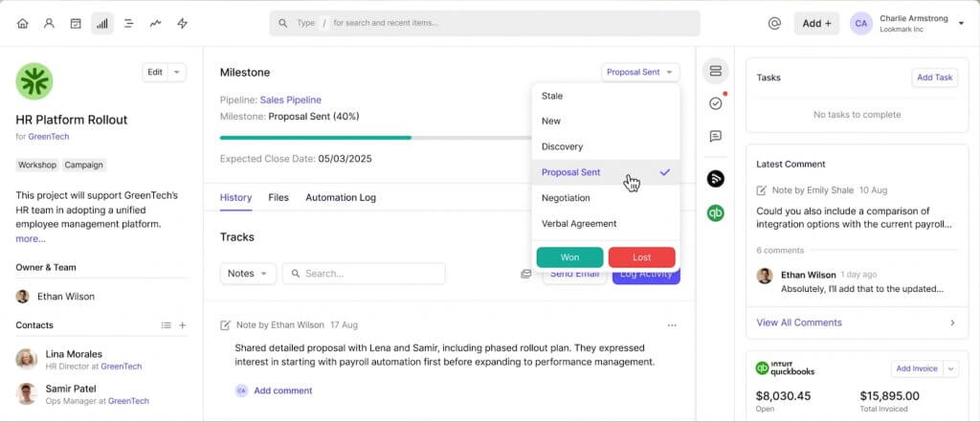Image resolution: width=980 pixels, height=422 pixels.
Task: Click the GreenTech green logo
Action: coord(34,81)
